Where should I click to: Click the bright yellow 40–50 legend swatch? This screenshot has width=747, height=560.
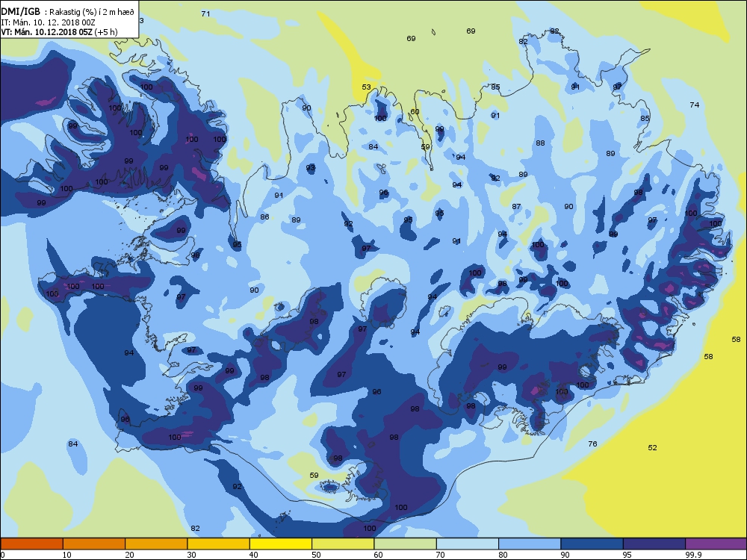(x=281, y=544)
